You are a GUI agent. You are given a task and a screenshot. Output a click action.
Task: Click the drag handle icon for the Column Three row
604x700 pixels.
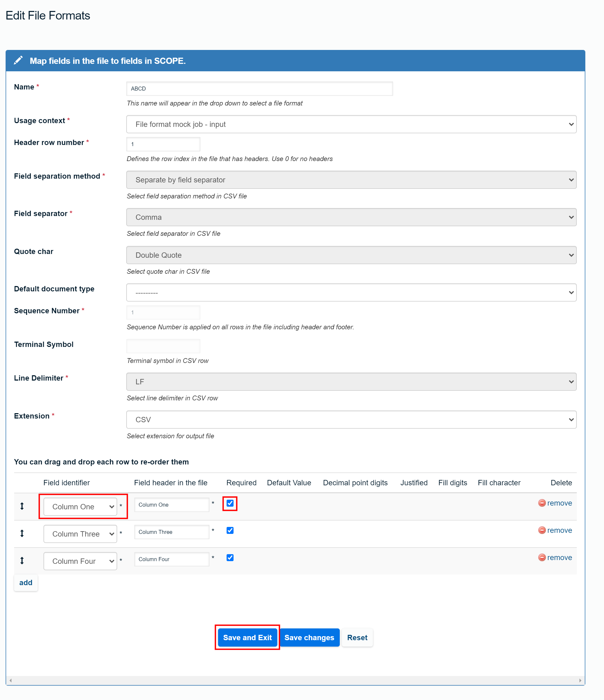click(22, 533)
